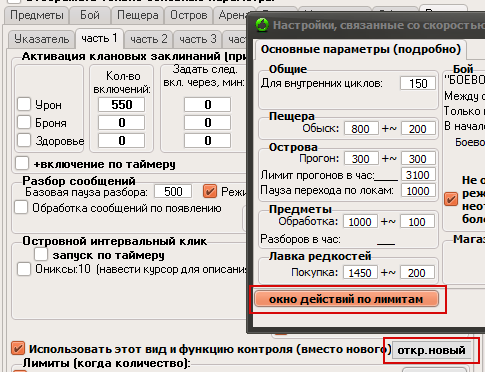Enable the Здоровье checkbox
This screenshot has height=372, width=485.
click(24, 140)
